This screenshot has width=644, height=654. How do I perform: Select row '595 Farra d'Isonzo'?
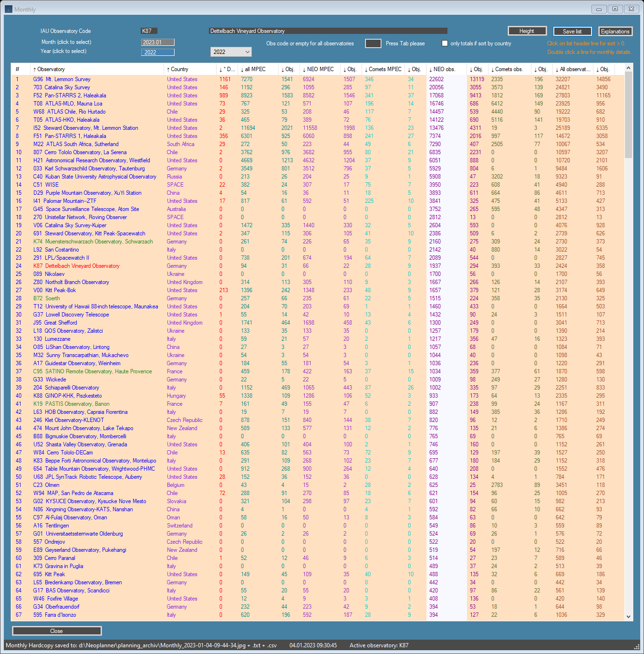click(317, 615)
